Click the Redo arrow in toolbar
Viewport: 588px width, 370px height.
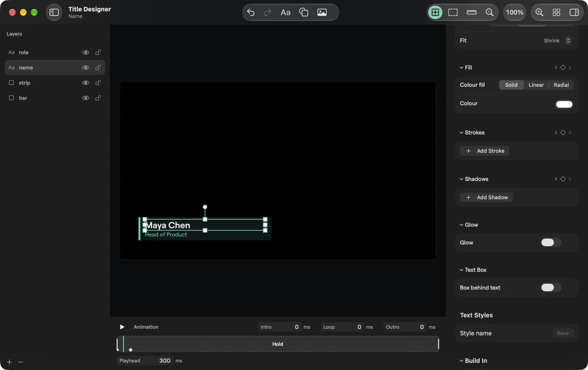pyautogui.click(x=268, y=13)
